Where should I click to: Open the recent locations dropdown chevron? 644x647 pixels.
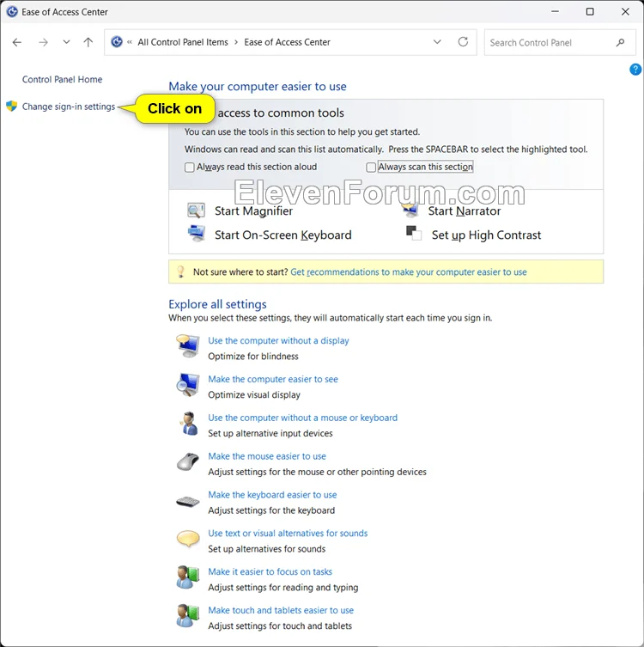click(x=66, y=42)
